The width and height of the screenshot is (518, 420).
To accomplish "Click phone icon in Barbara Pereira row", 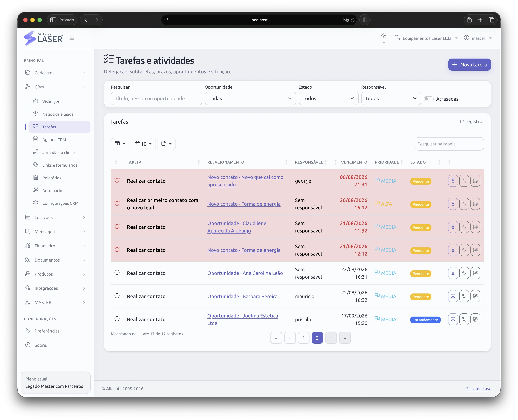I will coord(464,296).
